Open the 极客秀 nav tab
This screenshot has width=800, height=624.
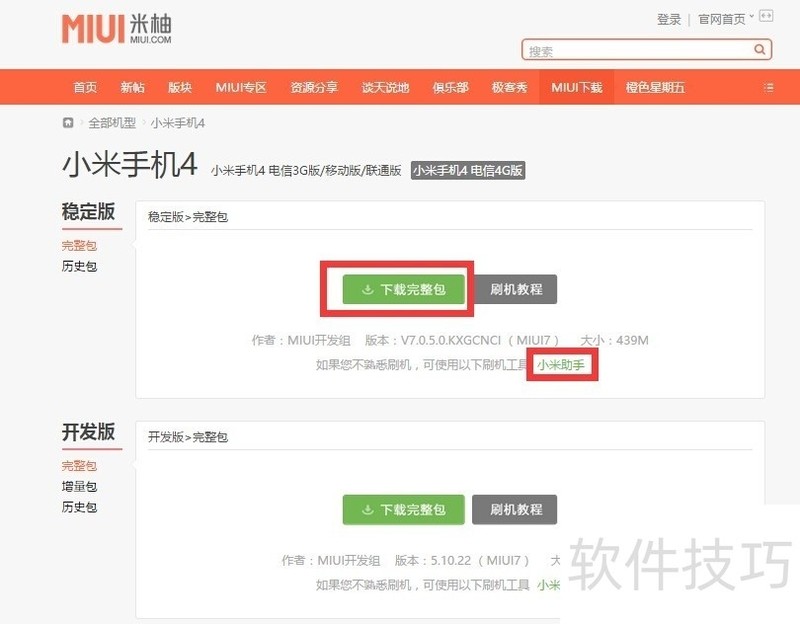pyautogui.click(x=510, y=87)
